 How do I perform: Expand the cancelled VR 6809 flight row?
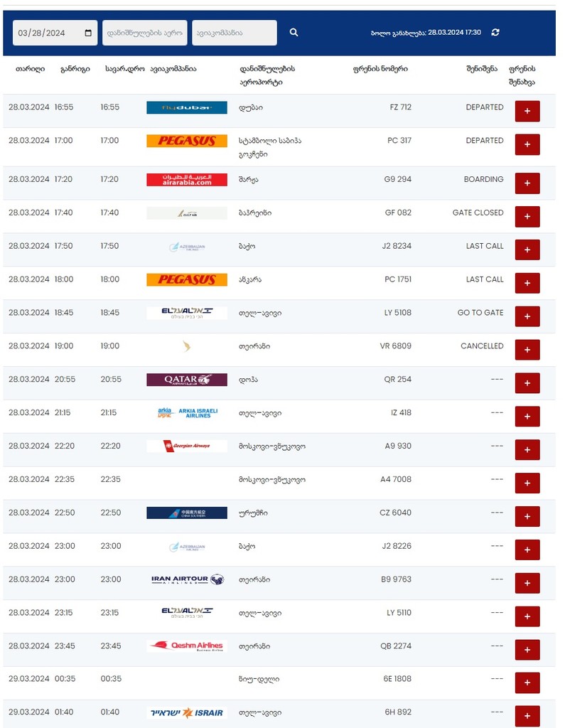click(527, 350)
